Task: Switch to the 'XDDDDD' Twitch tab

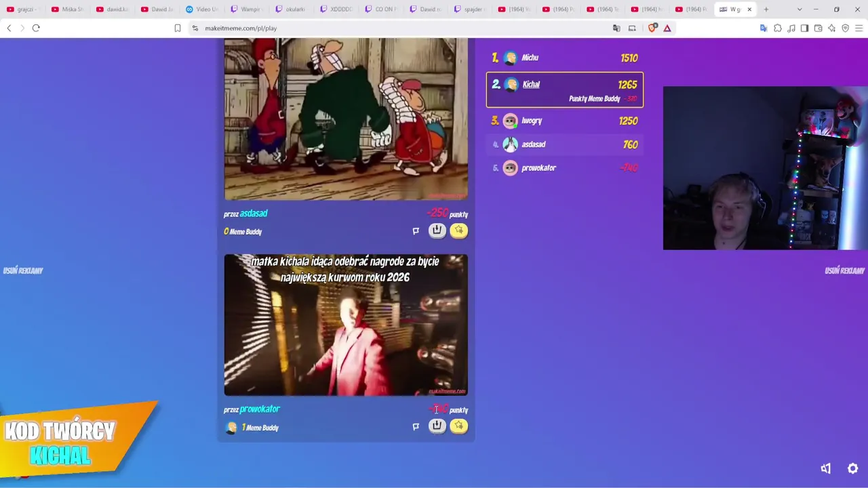Action: 336,9
